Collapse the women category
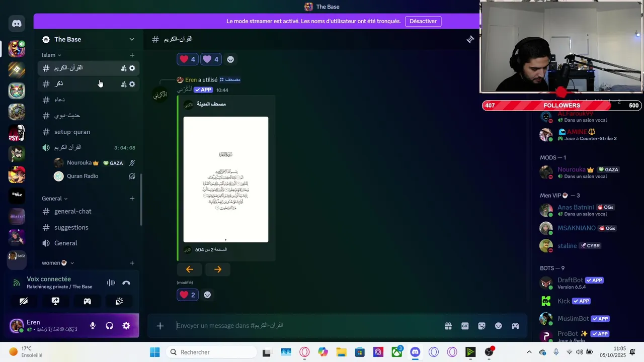The height and width of the screenshot is (362, 644). tap(58, 263)
